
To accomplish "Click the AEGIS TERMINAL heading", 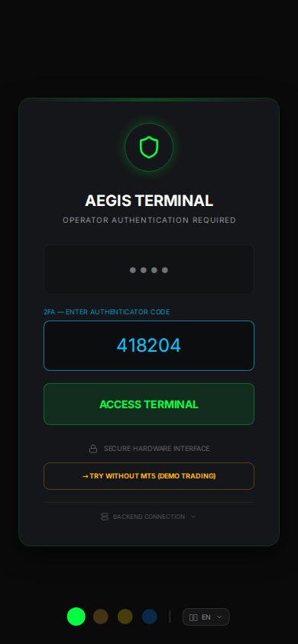I will coord(149,201).
